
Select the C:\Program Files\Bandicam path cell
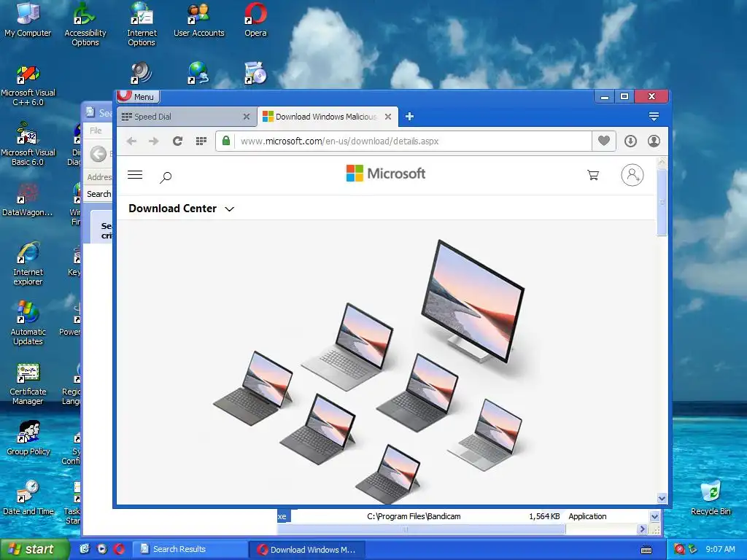pyautogui.click(x=414, y=516)
